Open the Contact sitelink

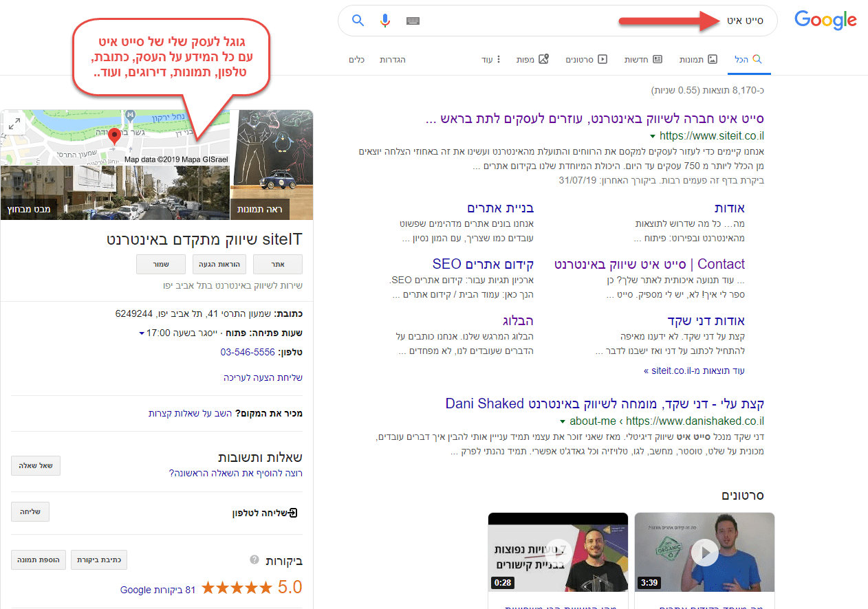click(649, 264)
